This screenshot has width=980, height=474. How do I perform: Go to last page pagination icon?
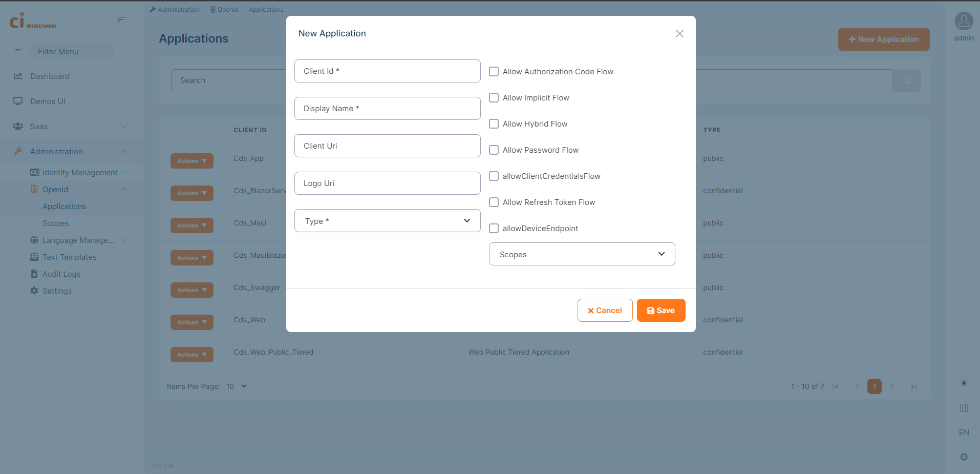pyautogui.click(x=914, y=387)
